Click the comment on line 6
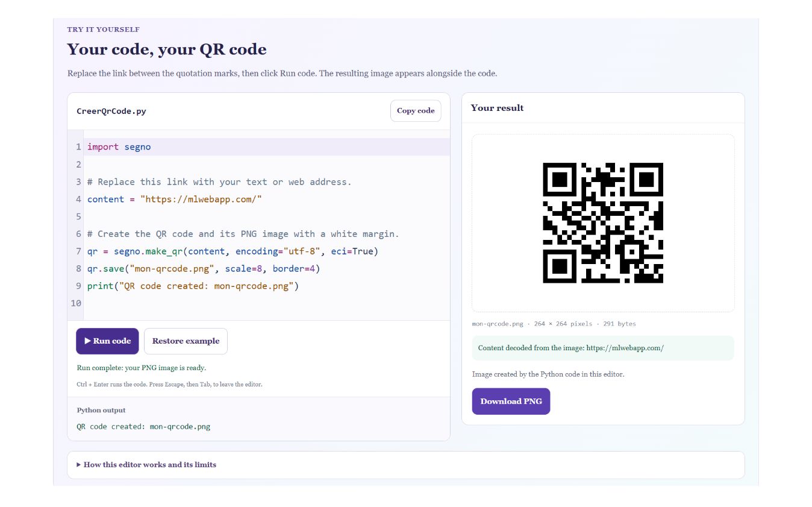The height and width of the screenshot is (507, 812). 243,234
